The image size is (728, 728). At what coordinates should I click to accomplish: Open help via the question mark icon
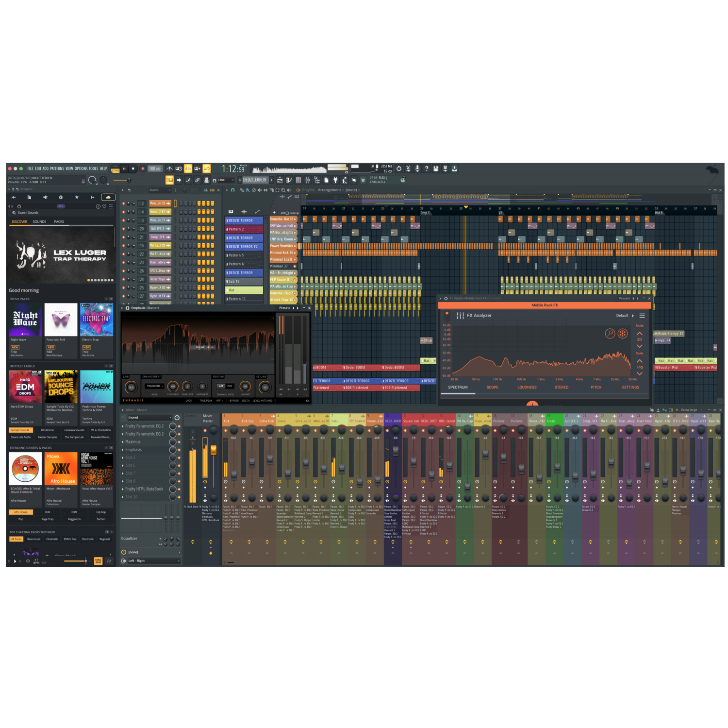click(427, 169)
